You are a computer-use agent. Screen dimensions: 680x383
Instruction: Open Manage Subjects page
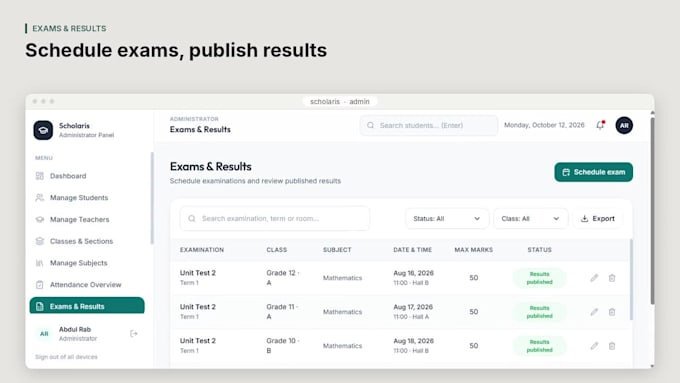tap(87, 263)
